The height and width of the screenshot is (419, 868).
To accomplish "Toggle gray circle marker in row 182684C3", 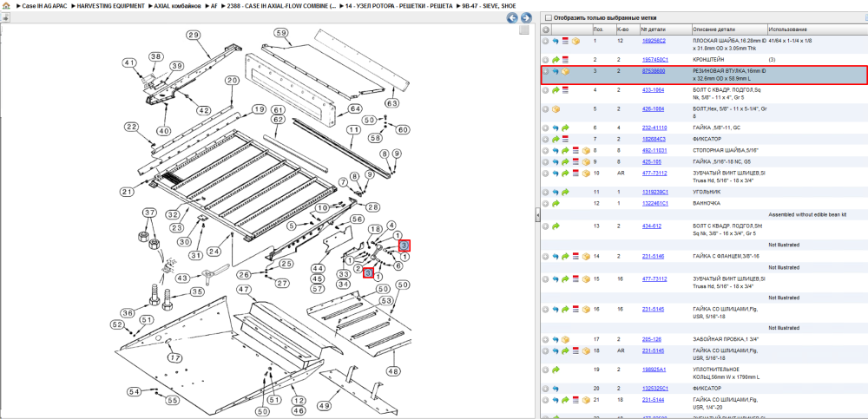I will pos(546,139).
